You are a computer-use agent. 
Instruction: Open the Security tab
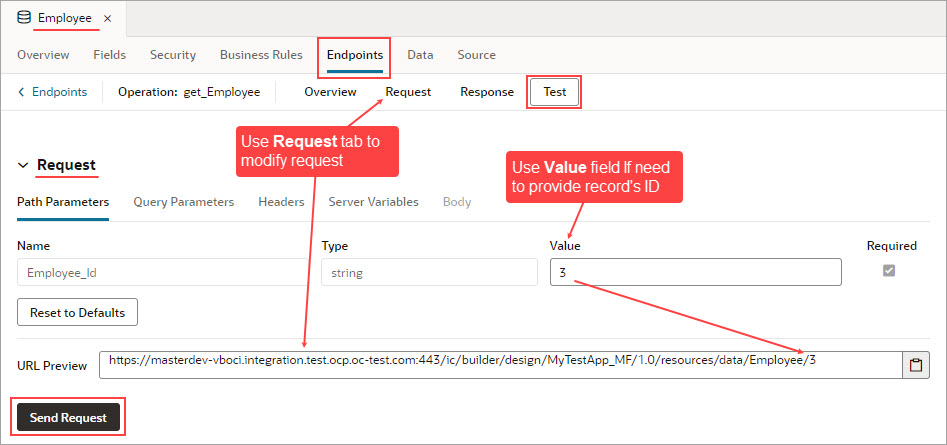173,55
